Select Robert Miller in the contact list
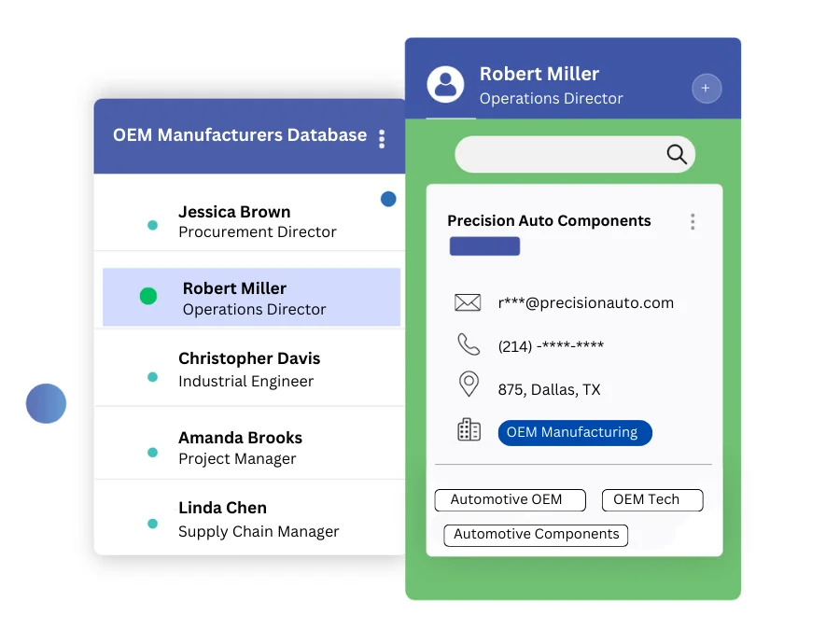Image resolution: width=840 pixels, height=630 pixels. point(251,298)
